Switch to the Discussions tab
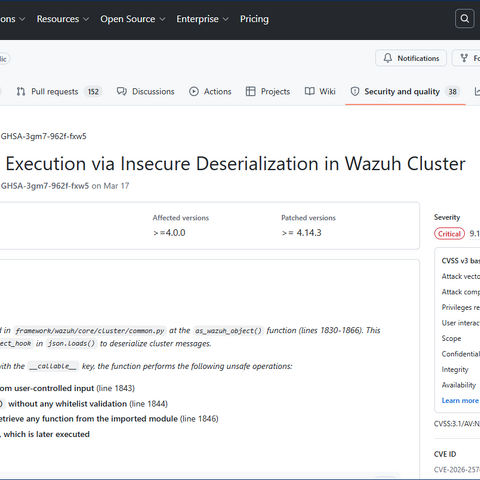Image resolution: width=480 pixels, height=480 pixels. 145,91
